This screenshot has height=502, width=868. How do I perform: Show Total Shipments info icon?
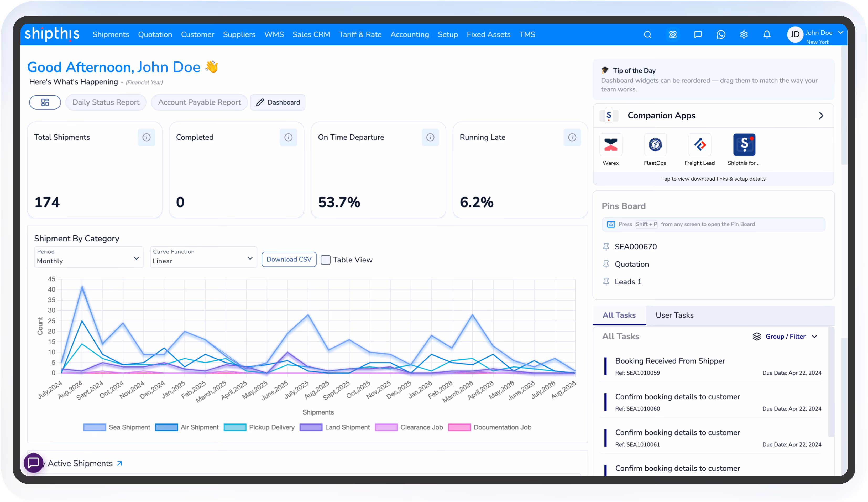147,137
